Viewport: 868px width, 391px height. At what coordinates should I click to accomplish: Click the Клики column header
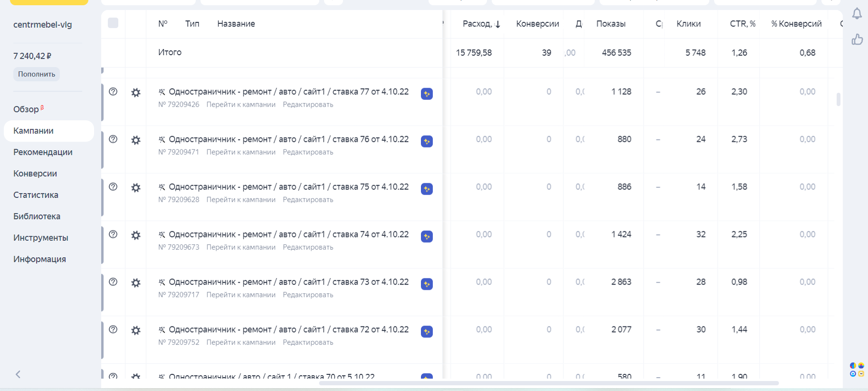(688, 24)
